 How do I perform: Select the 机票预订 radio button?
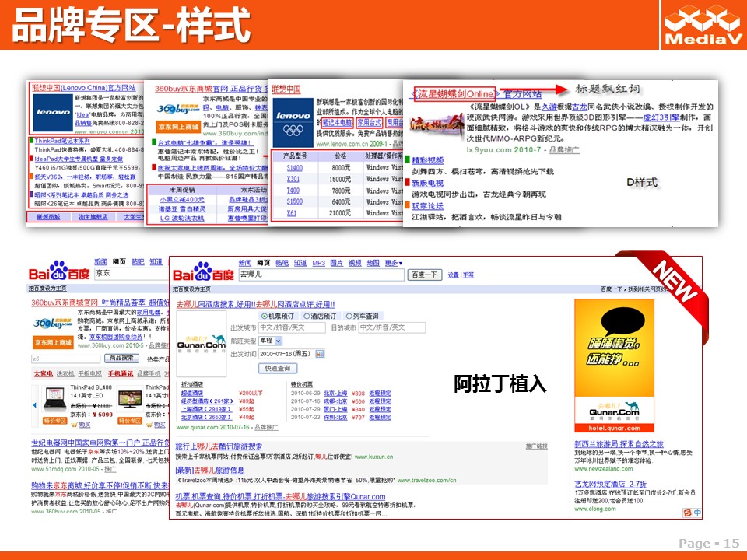tap(265, 317)
